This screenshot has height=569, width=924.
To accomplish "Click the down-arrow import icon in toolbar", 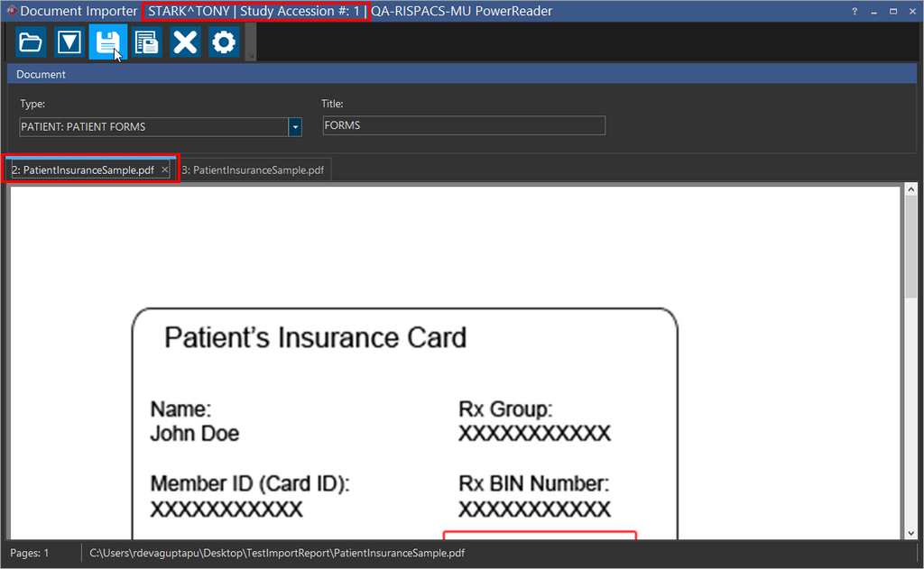I will click(x=69, y=42).
